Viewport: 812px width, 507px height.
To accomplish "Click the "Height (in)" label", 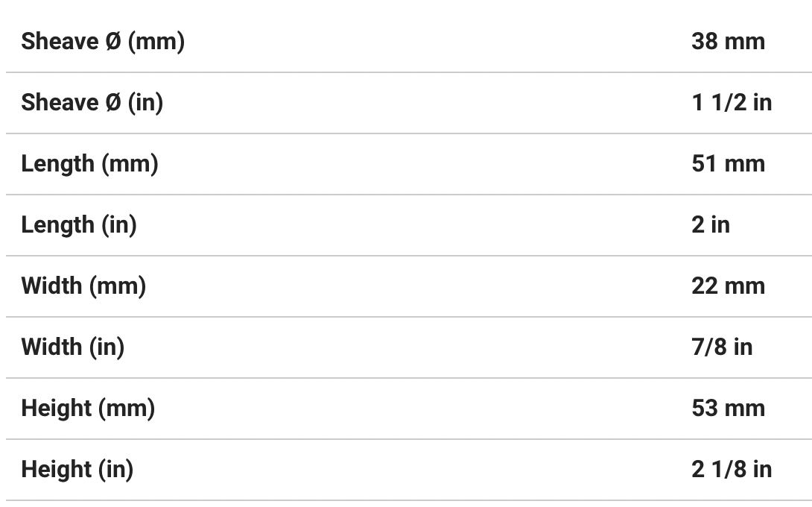I will click(x=77, y=469).
